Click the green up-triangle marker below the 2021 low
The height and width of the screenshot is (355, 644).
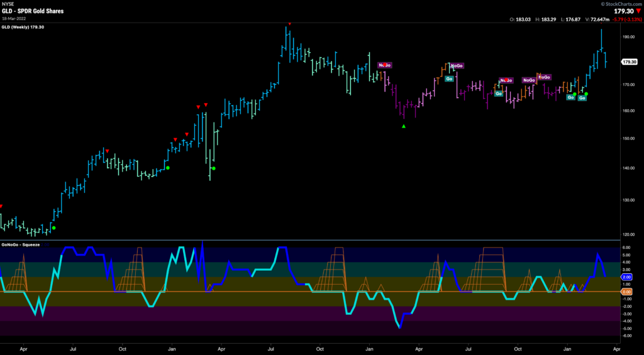click(404, 126)
